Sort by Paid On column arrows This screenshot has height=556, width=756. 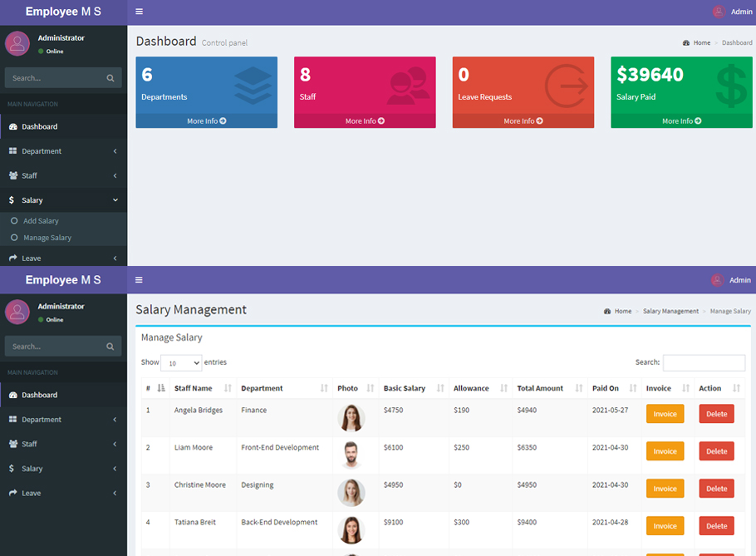[633, 388]
